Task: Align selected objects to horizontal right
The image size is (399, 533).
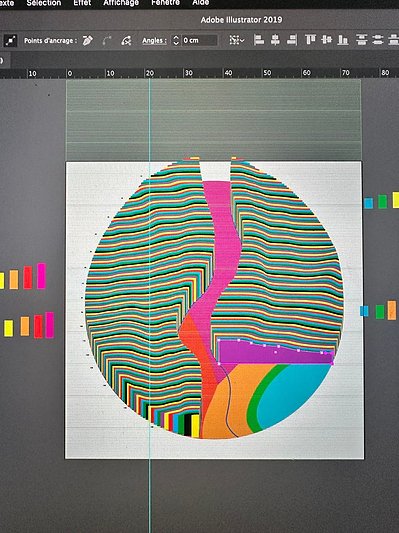Action: pos(292,40)
